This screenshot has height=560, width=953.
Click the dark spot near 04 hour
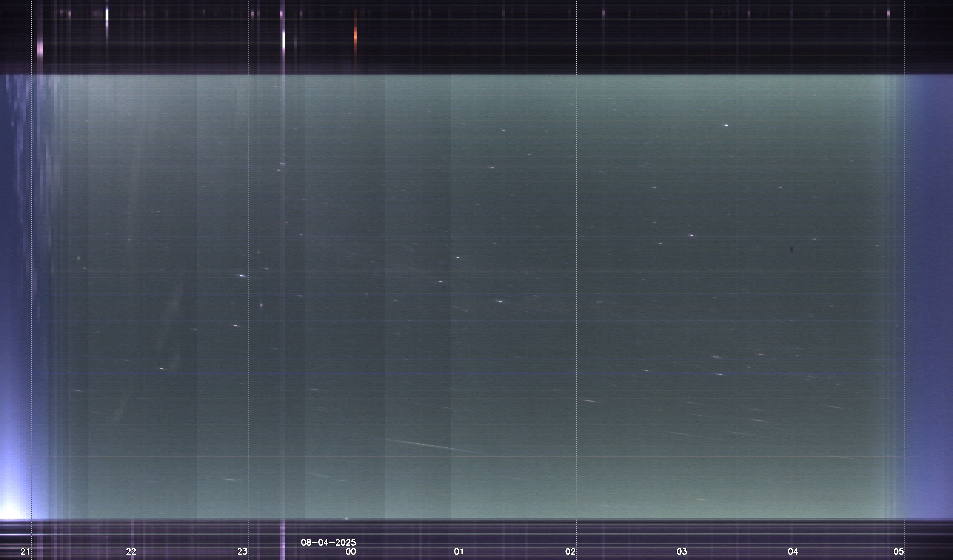(791, 249)
